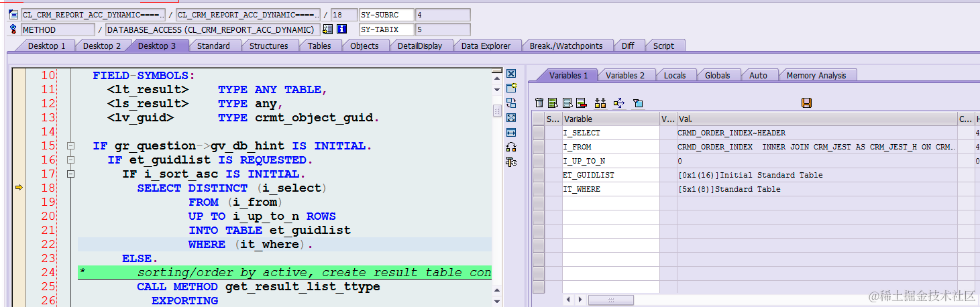The height and width of the screenshot is (307, 980).
Task: Click the yellow double-arrow blocks icon
Action: click(600, 103)
